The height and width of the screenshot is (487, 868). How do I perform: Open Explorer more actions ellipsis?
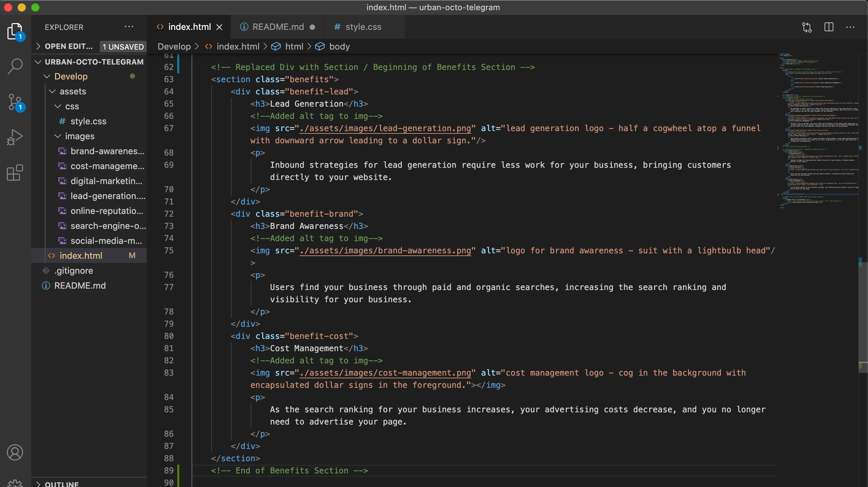[129, 27]
